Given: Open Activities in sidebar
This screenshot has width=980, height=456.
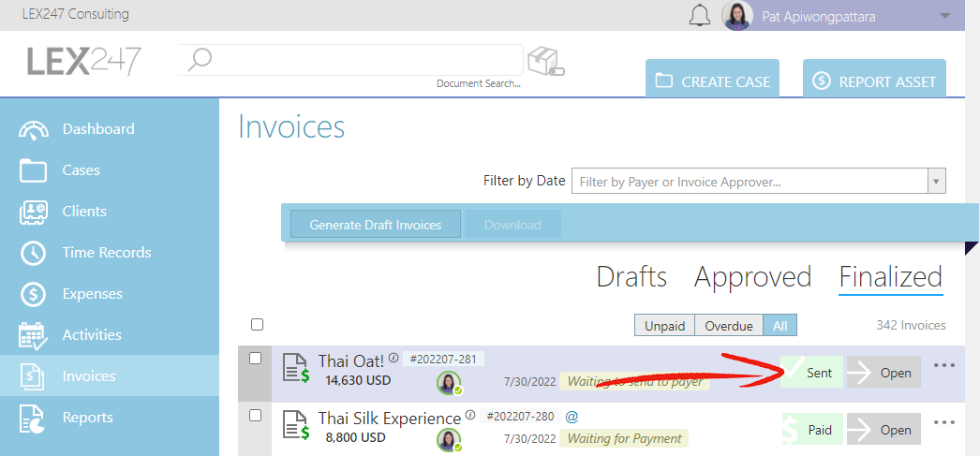Looking at the screenshot, I should pos(93,335).
